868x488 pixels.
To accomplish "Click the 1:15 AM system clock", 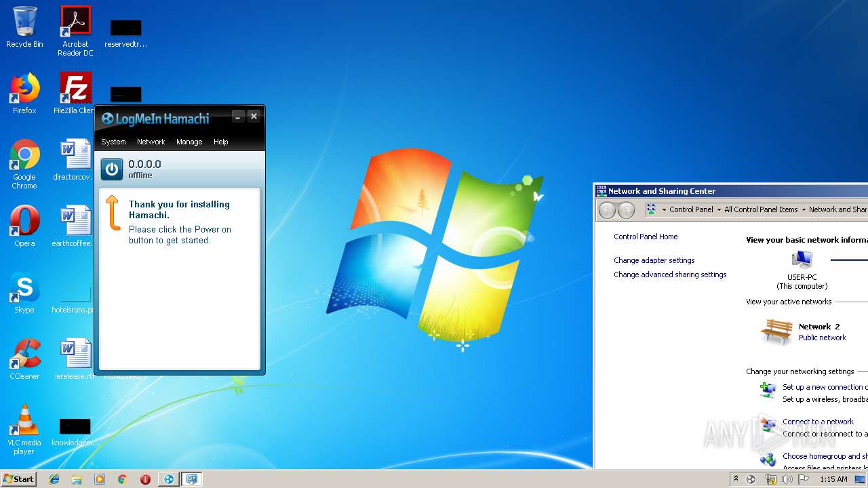I will [x=833, y=479].
